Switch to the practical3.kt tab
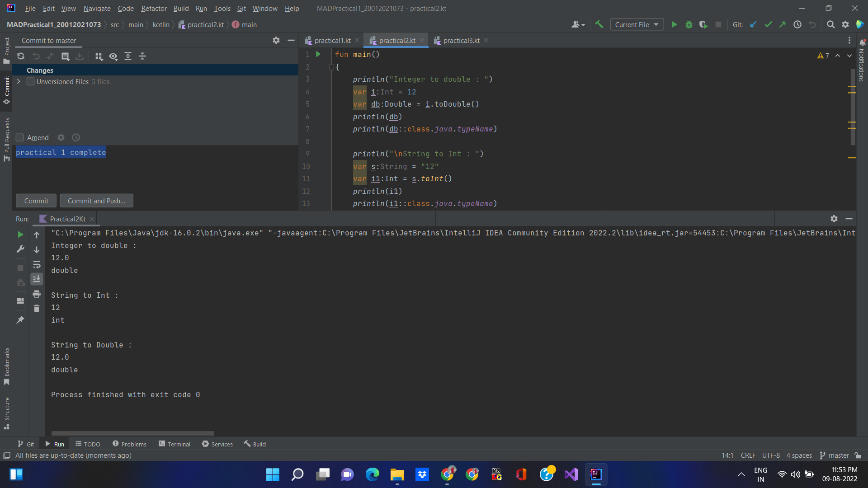 (461, 40)
